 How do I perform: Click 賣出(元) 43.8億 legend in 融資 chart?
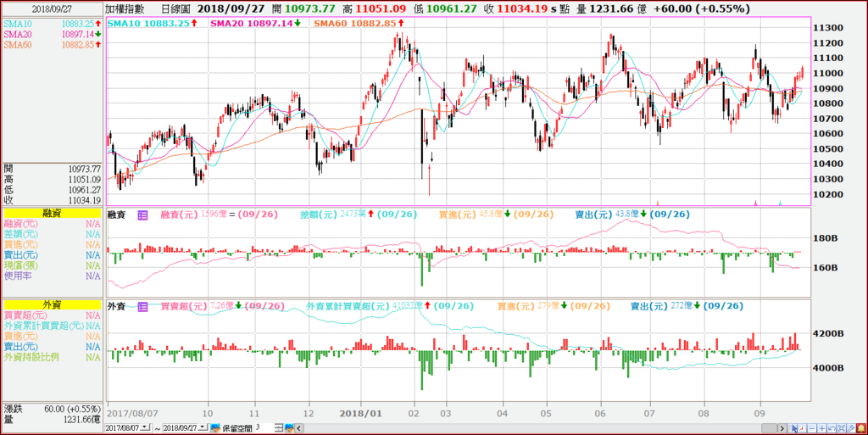(632, 215)
